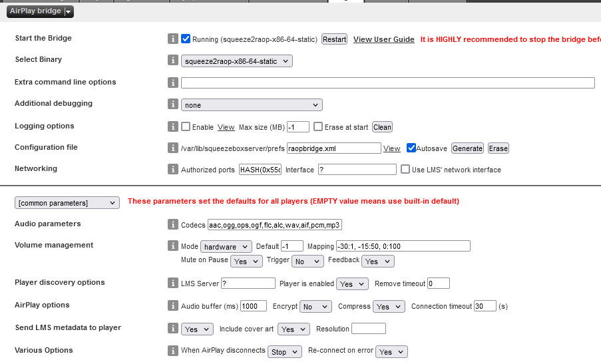Click the Authorized ports field
The height and width of the screenshot is (364, 601).
(x=260, y=169)
